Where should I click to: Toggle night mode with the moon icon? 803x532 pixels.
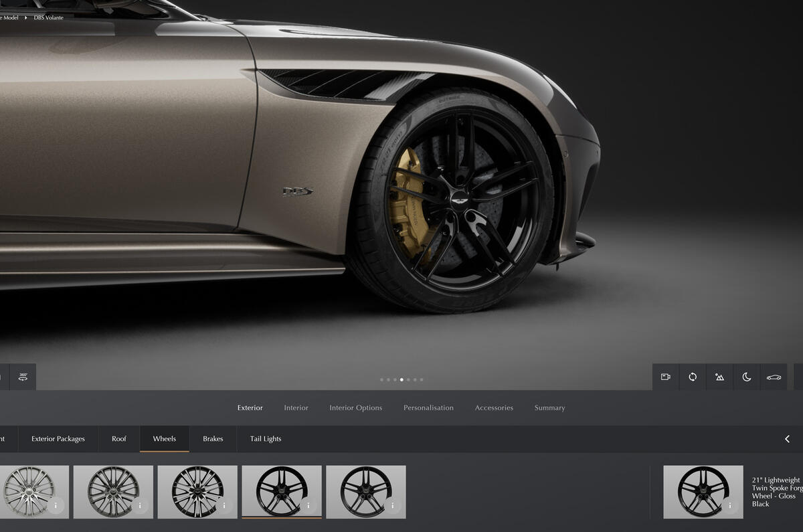[x=747, y=377]
